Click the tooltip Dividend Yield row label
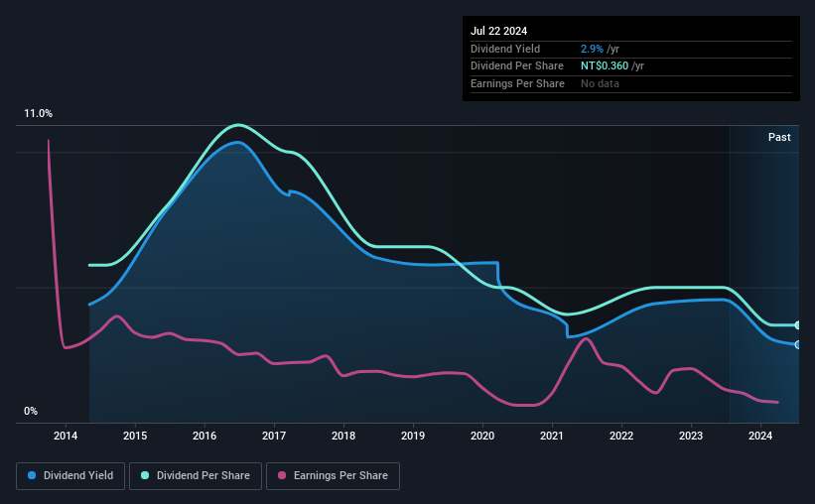Screen dimensions: 815x504 (505, 49)
